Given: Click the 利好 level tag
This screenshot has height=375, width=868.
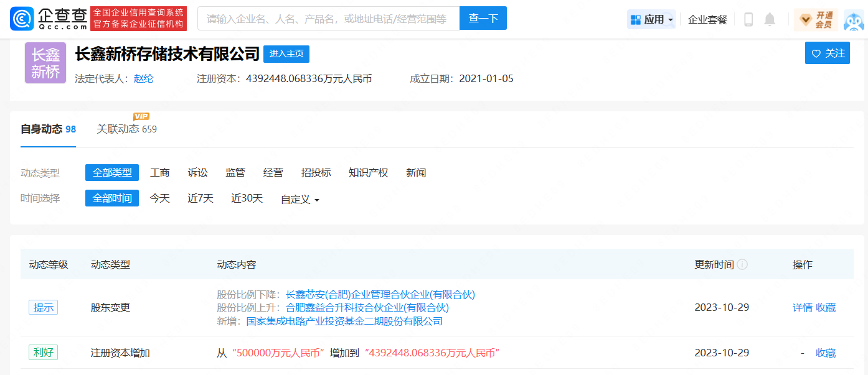Looking at the screenshot, I should [x=43, y=353].
